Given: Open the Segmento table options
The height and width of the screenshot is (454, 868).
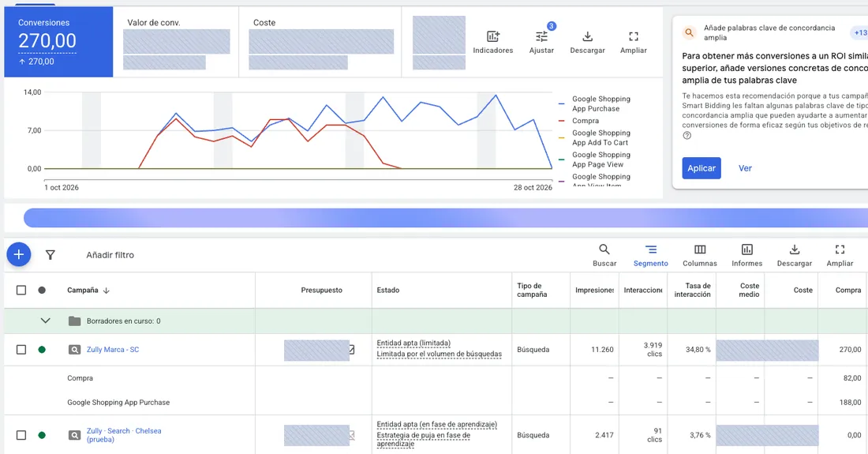Looking at the screenshot, I should point(650,255).
